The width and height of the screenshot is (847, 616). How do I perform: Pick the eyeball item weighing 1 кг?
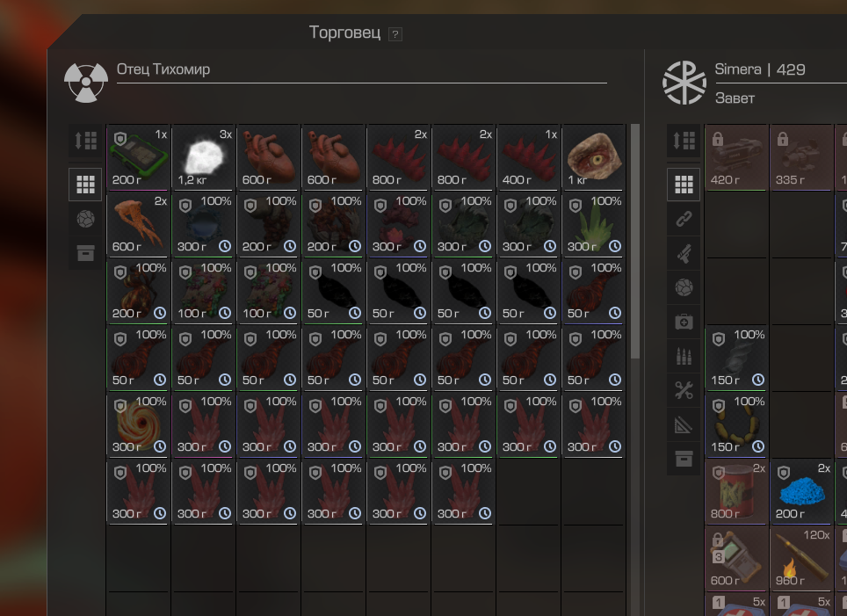coord(593,158)
